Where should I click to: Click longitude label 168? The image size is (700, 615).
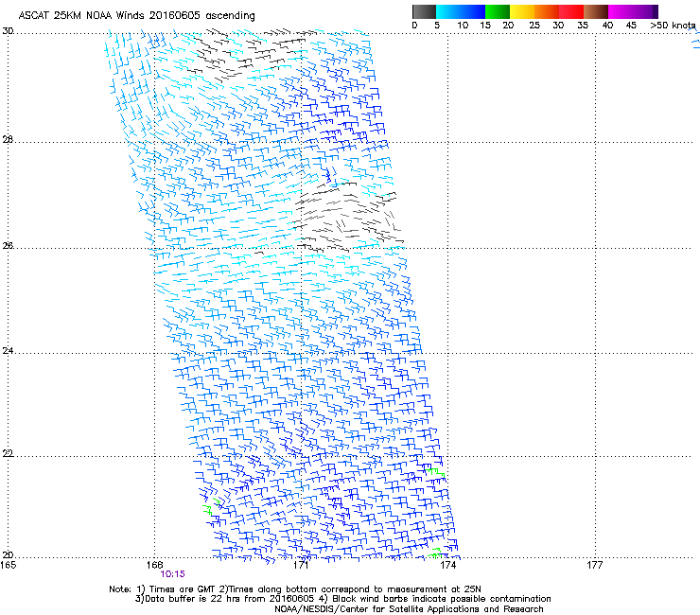click(154, 565)
